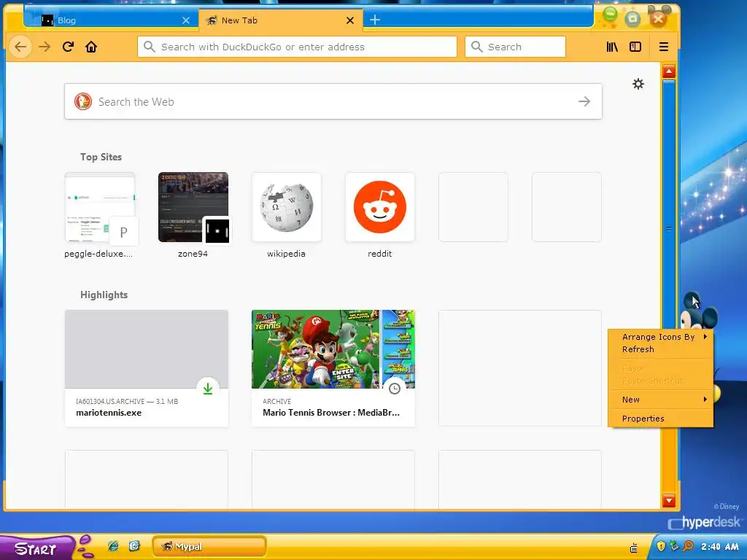Click the scrollbar up arrow
This screenshot has width=747, height=560.
(669, 71)
